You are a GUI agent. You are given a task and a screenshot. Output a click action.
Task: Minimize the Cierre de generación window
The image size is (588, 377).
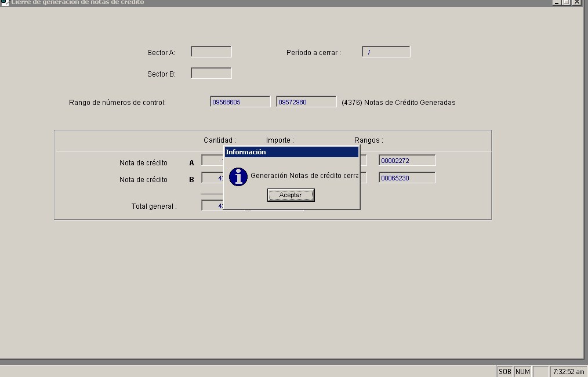557,2
